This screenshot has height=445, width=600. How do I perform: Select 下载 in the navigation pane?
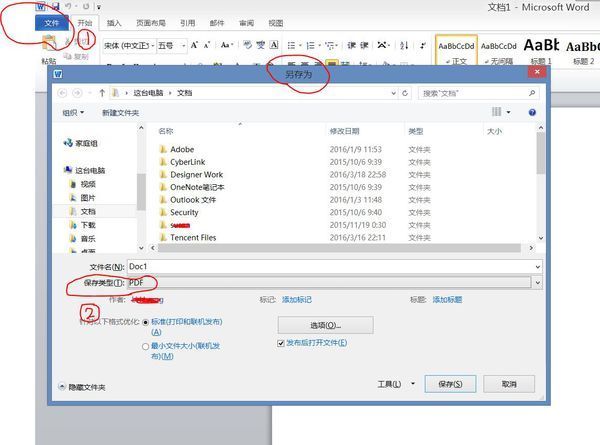[87, 225]
